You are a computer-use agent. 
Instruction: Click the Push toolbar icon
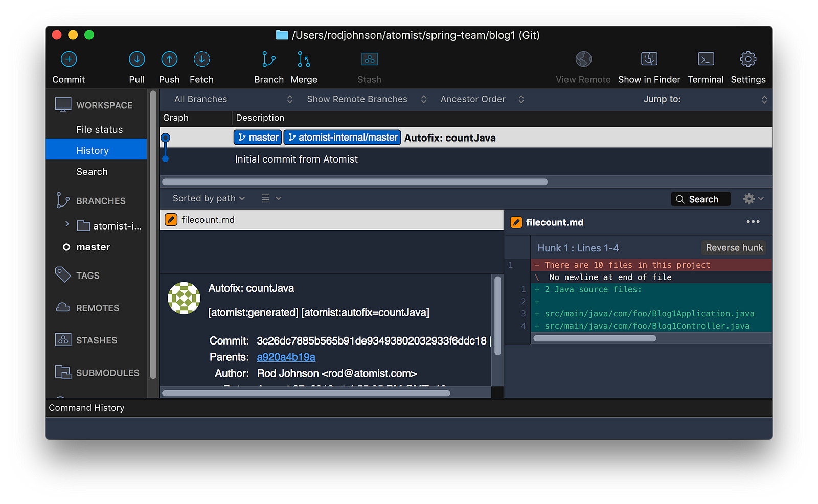click(169, 59)
